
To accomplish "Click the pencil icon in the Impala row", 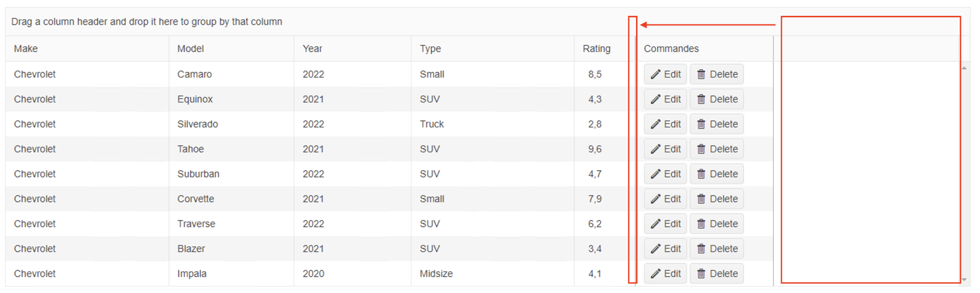I will click(655, 274).
